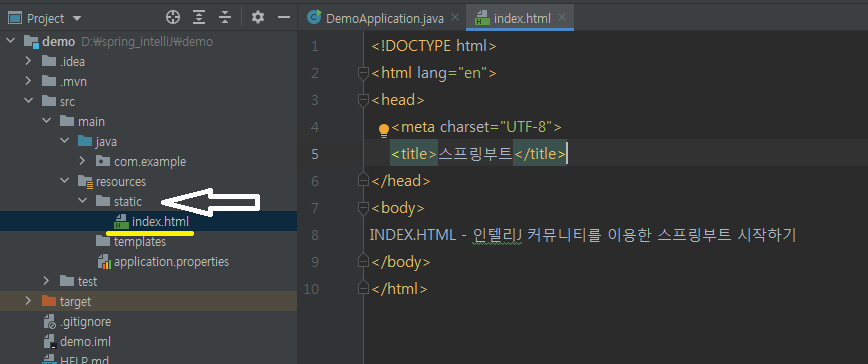This screenshot has width=868, height=364.
Task: Hide the Project tool window
Action: click(284, 18)
